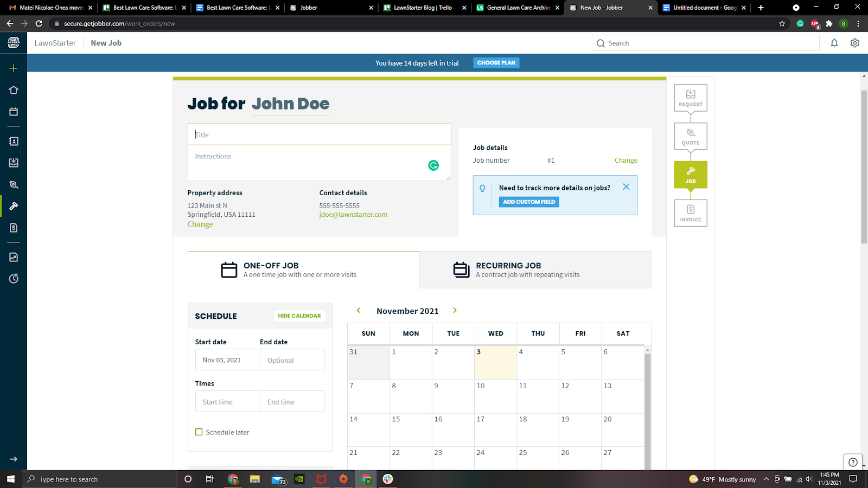Open the Schedule calendar icon in sidebar
The image size is (868, 488).
pos(14,112)
